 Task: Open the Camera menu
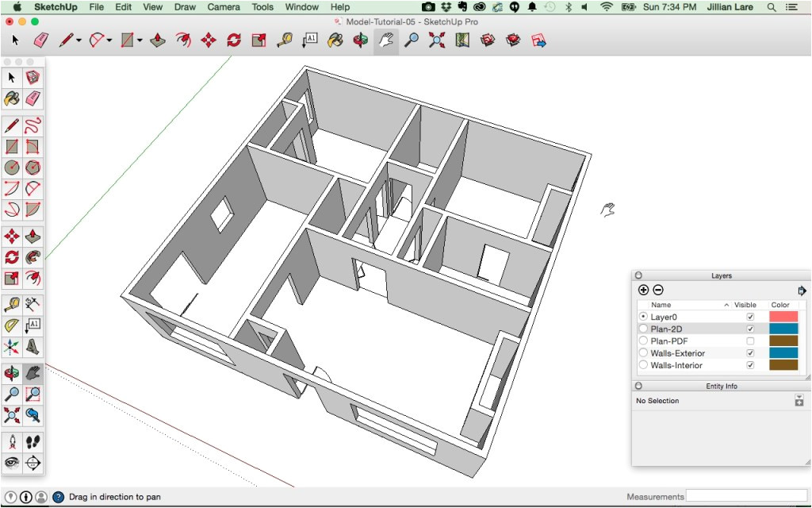coord(223,7)
